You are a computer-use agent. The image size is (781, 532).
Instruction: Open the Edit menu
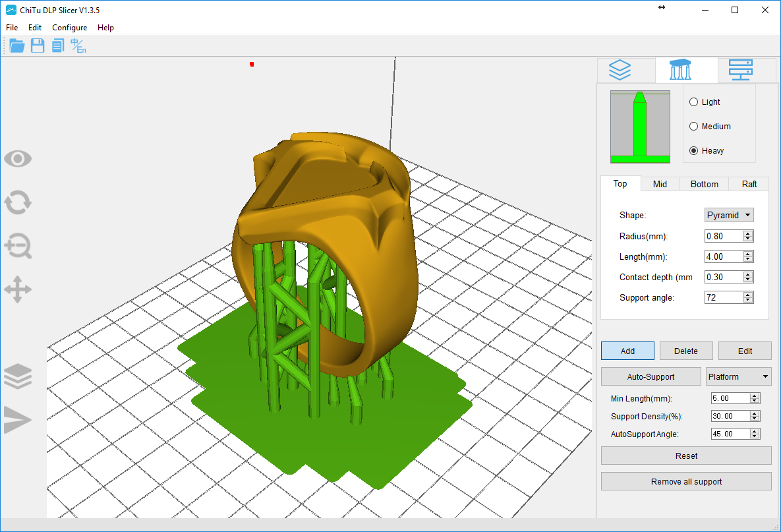pos(35,28)
